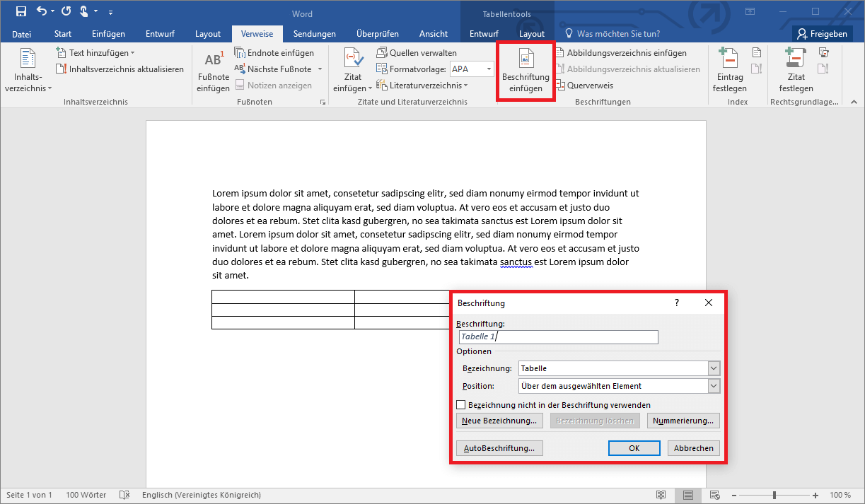Click the zoom slider handle
865x504 pixels.
(775, 495)
